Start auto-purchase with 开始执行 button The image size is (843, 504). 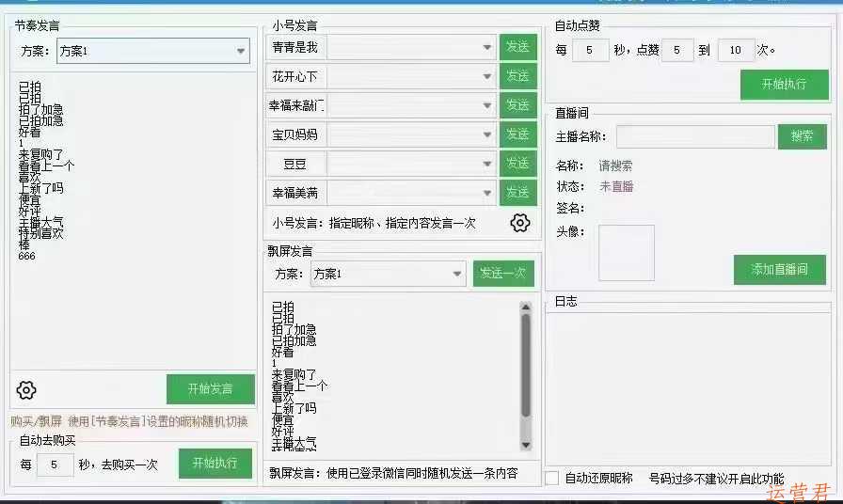point(215,464)
